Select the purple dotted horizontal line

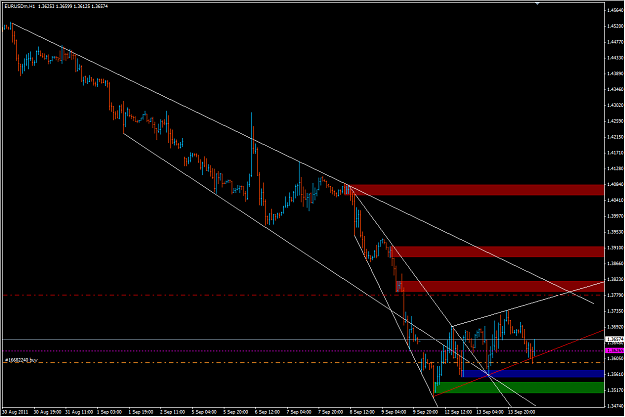(x=303, y=351)
